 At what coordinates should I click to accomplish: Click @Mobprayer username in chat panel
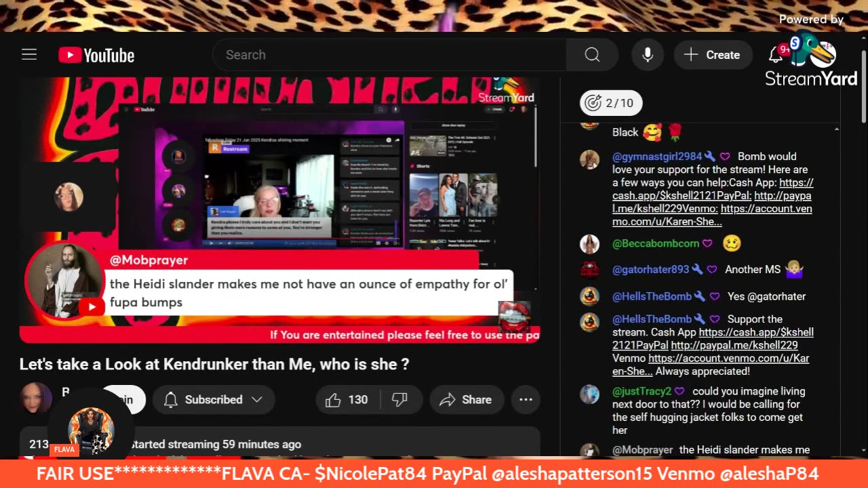click(642, 450)
